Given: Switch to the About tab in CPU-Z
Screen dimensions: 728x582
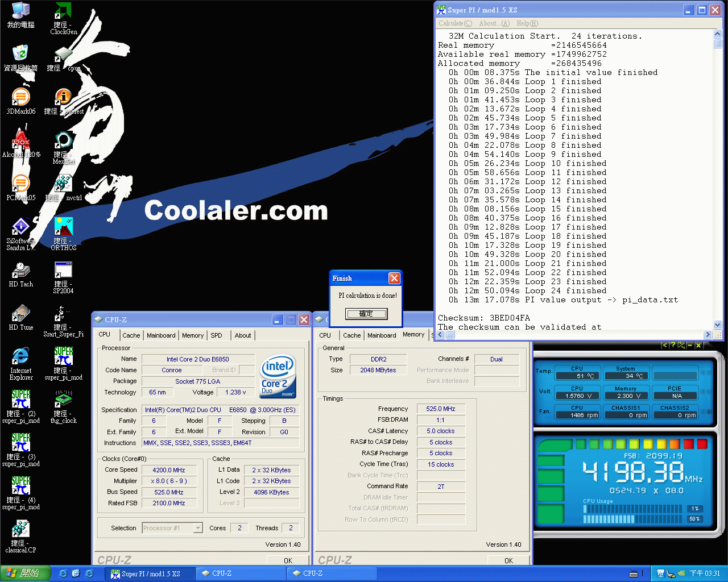Looking at the screenshot, I should tap(243, 335).
